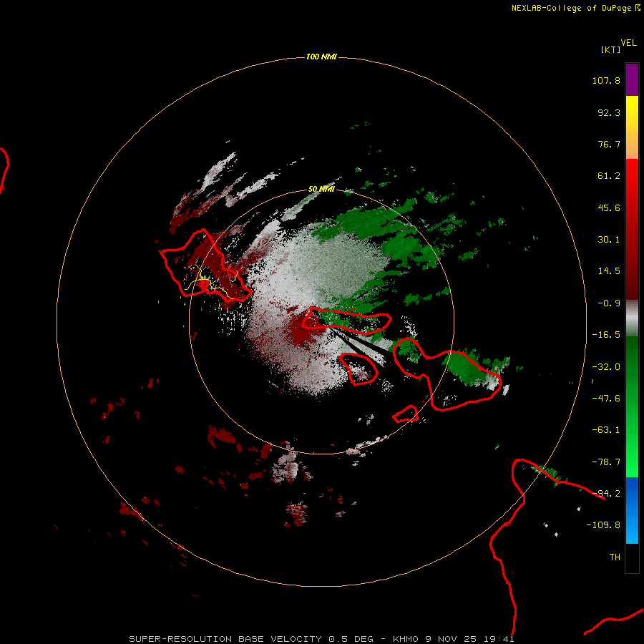Click the 14.5 velocity scale value
Viewport: 644px width, 644px height.
coord(609,271)
